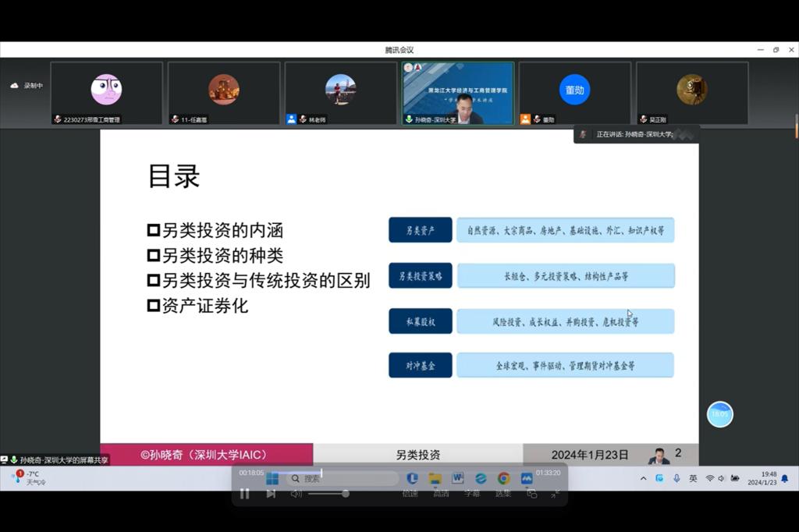The image size is (799, 532).
Task: Open the Windows Start menu icon
Action: pyautogui.click(x=272, y=478)
